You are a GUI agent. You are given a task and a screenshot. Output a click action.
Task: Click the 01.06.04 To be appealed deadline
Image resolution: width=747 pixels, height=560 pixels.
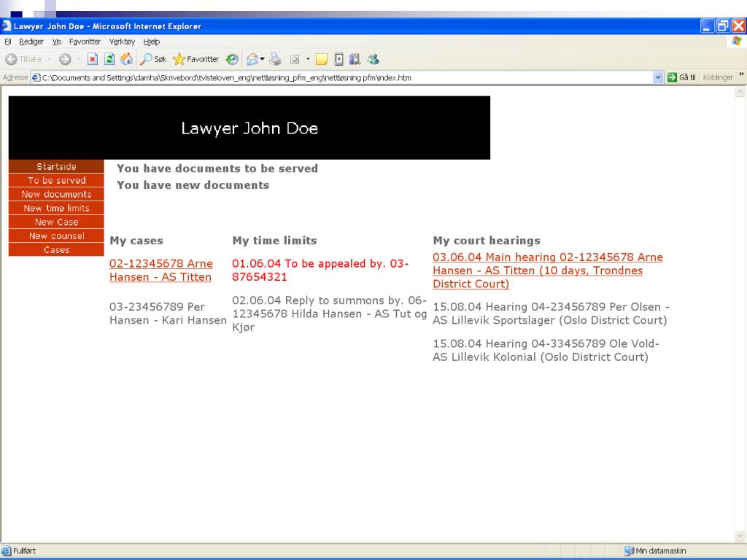(320, 270)
